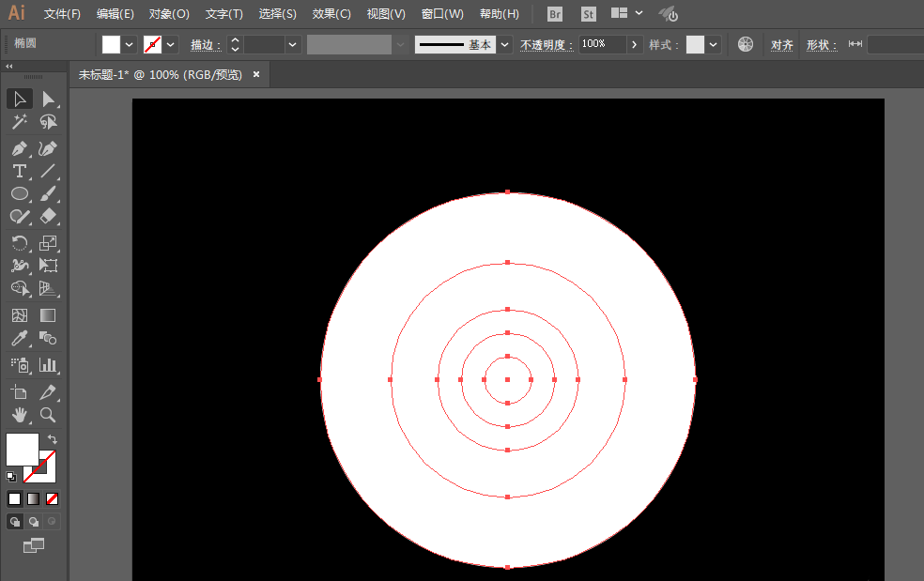
Task: Expand the stroke profile 基本 dropdown
Action: click(505, 44)
